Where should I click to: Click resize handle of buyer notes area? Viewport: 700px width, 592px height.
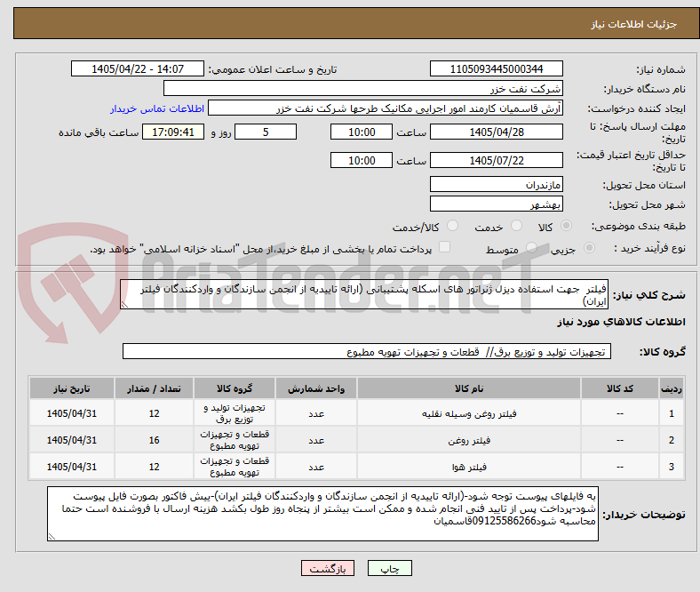tap(52, 537)
